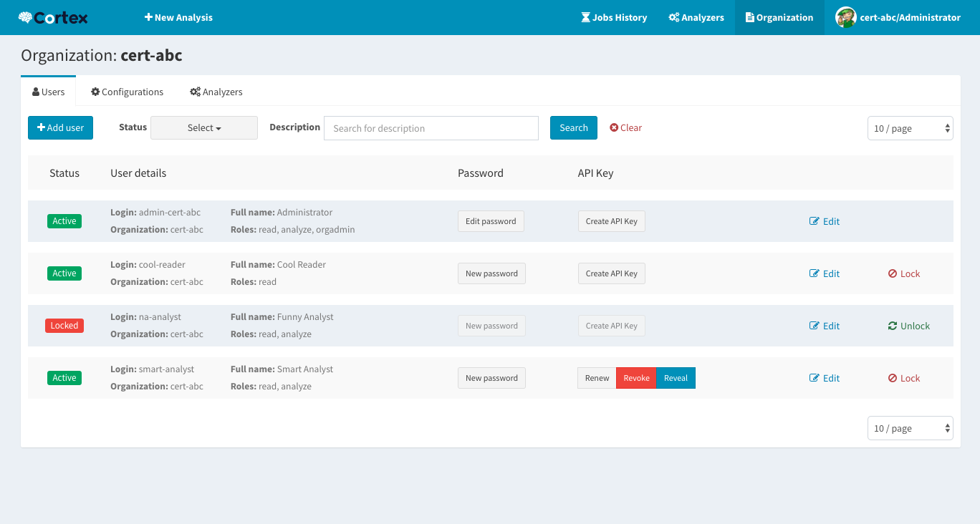The height and width of the screenshot is (524, 980).
Task: Click the Jobs History hourglass icon
Action: (x=585, y=17)
